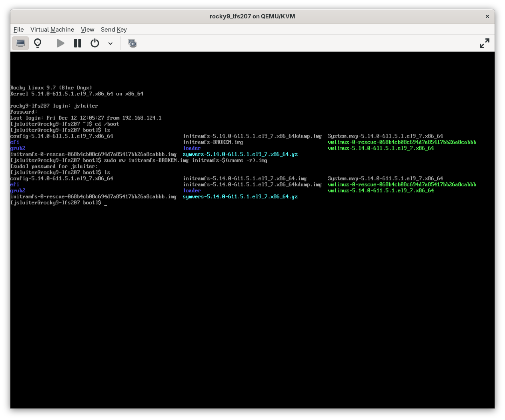The height and width of the screenshot is (420, 505).
Task: Power off the guest using the power icon
Action: point(94,43)
